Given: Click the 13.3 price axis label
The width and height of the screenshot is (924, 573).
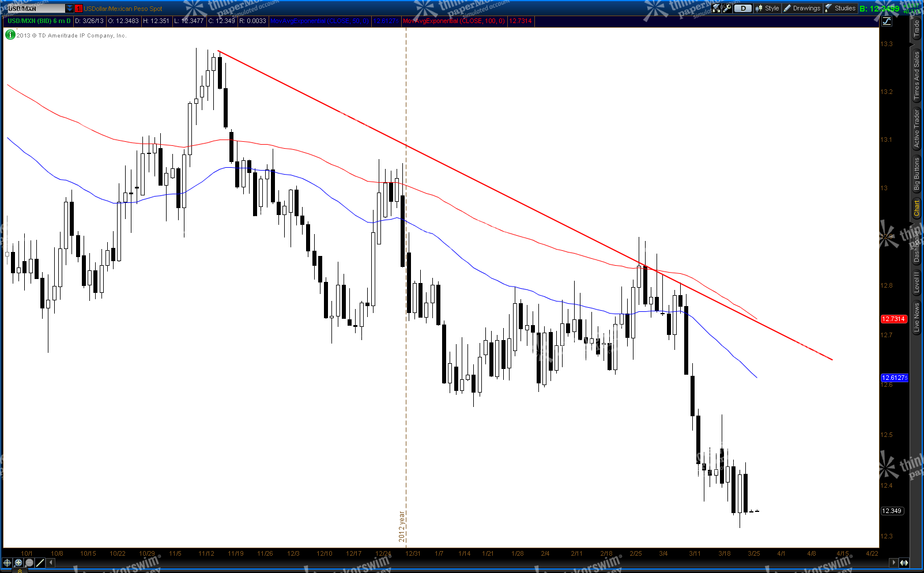Looking at the screenshot, I should [x=887, y=44].
